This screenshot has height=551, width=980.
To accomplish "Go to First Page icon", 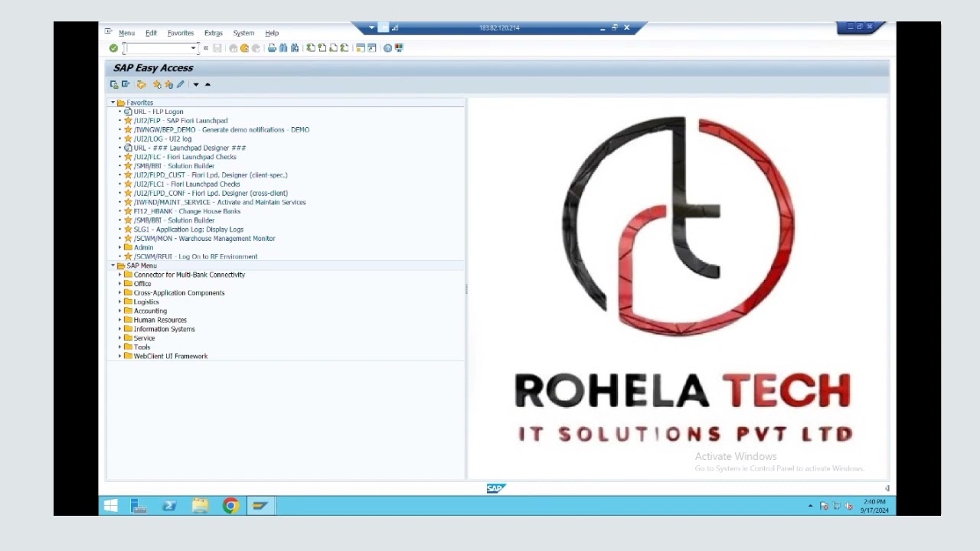I will (x=311, y=48).
